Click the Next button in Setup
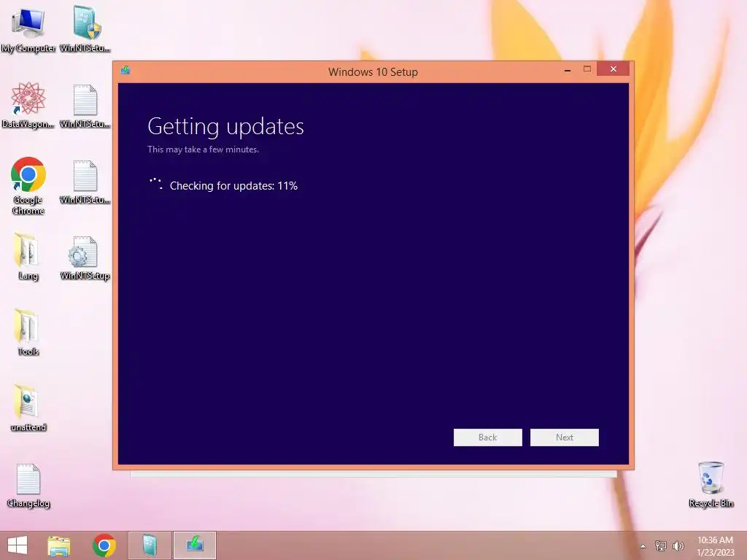This screenshot has width=747, height=560. (565, 437)
